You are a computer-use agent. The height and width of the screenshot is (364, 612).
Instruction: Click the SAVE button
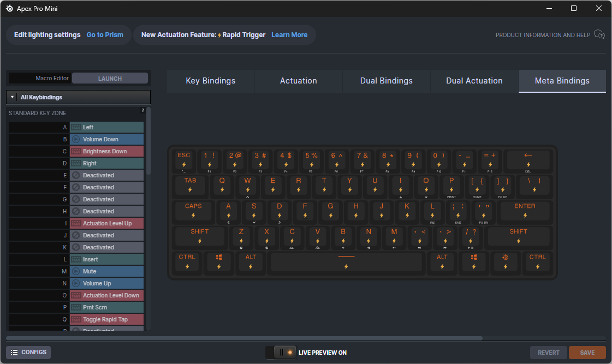(587, 353)
